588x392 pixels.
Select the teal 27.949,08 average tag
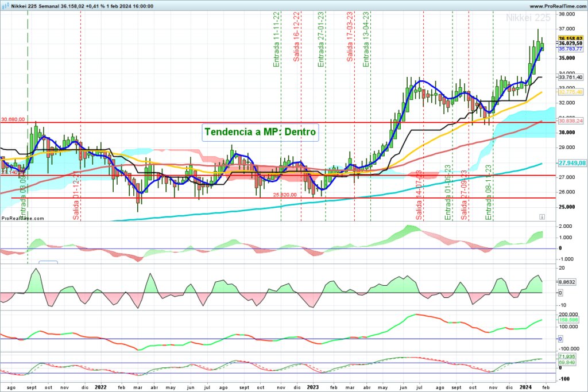click(572, 163)
